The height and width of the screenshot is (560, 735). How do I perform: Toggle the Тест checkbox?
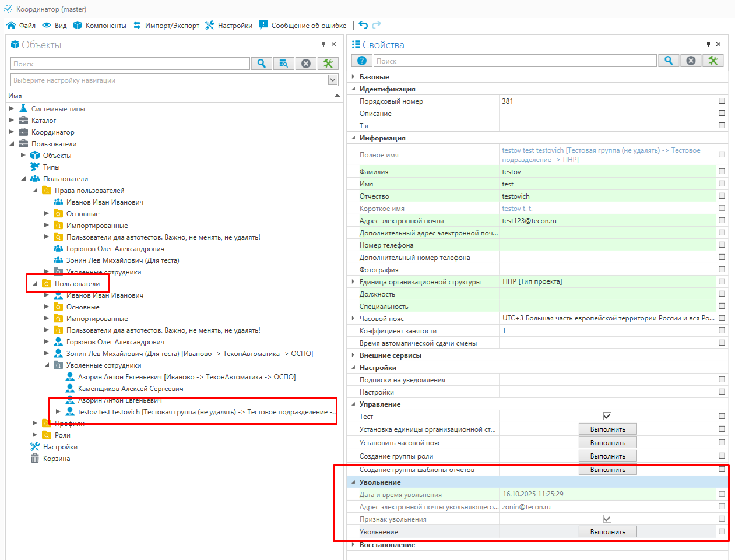(607, 416)
